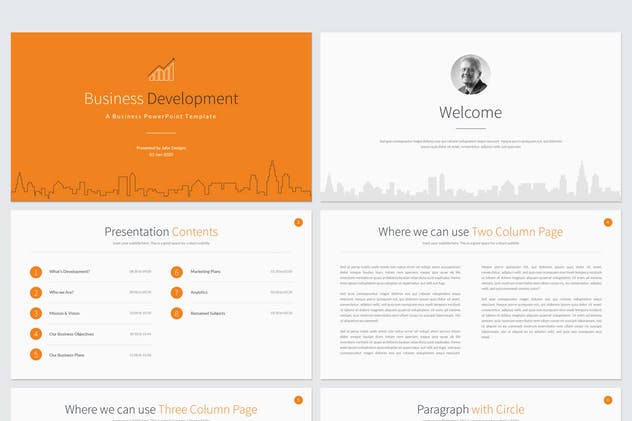
Task: Select 'A Business PowerPoint Template' subtitle
Action: point(161,116)
